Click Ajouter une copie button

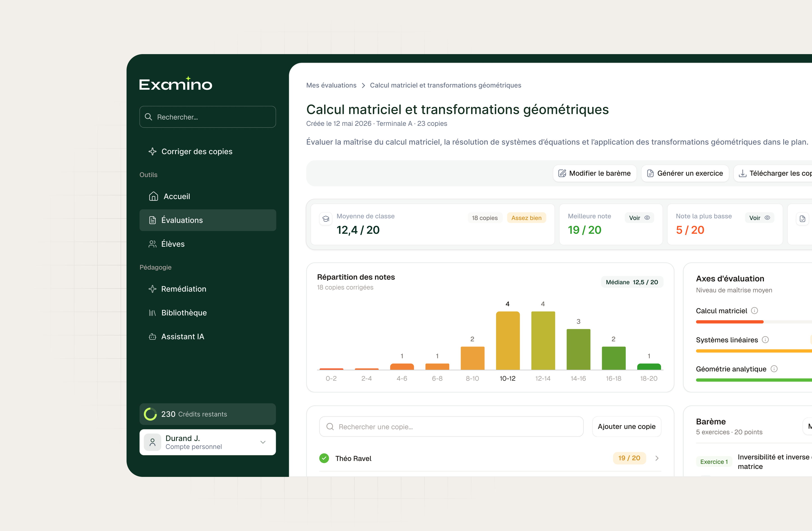click(627, 427)
